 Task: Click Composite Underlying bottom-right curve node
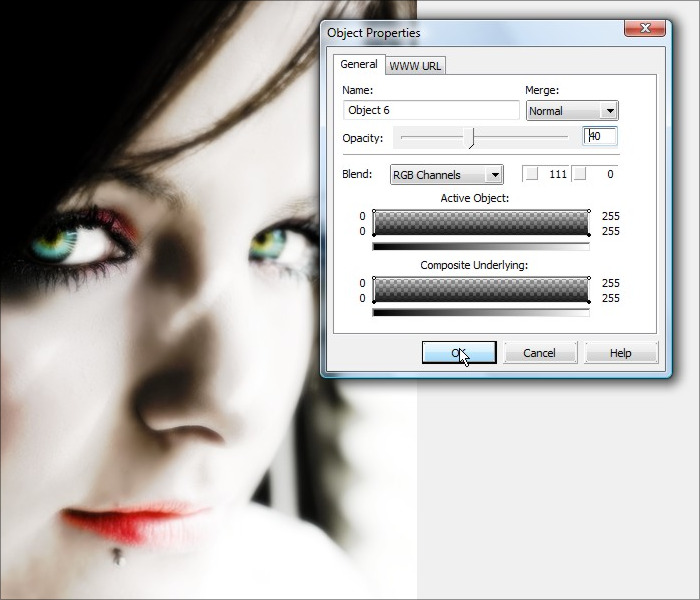(x=589, y=302)
